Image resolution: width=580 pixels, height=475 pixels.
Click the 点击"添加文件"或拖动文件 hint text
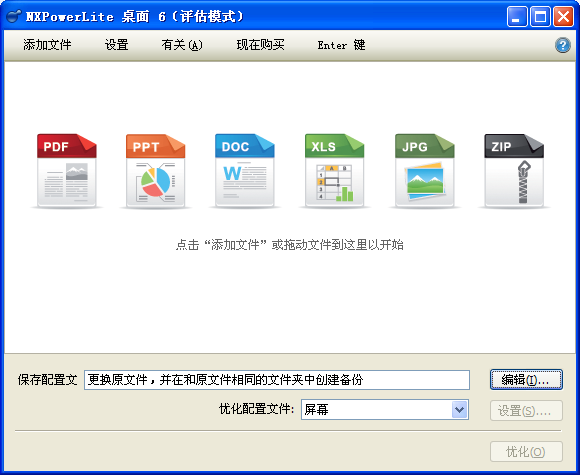click(x=290, y=245)
